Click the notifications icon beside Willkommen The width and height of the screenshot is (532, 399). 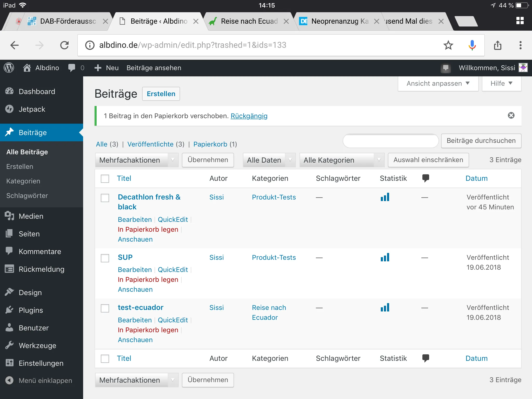(445, 68)
